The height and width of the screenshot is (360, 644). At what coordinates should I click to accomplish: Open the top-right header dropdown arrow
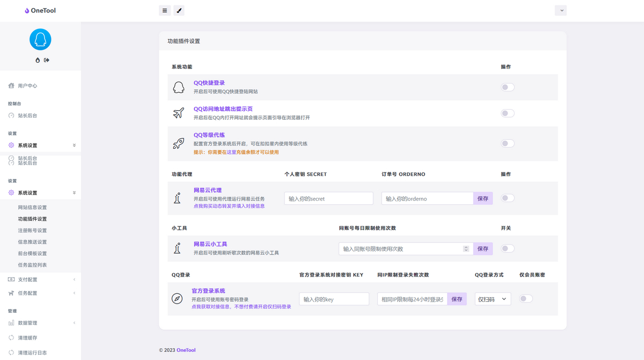[561, 10]
